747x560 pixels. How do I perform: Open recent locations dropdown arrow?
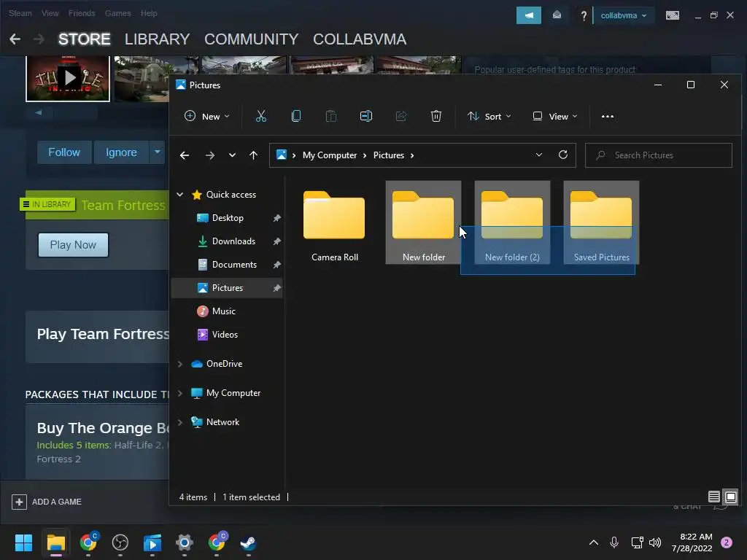(x=232, y=155)
